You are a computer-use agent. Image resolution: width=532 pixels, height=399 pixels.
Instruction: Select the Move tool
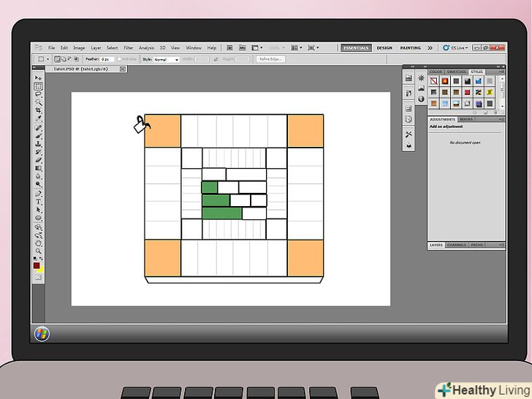(39, 77)
